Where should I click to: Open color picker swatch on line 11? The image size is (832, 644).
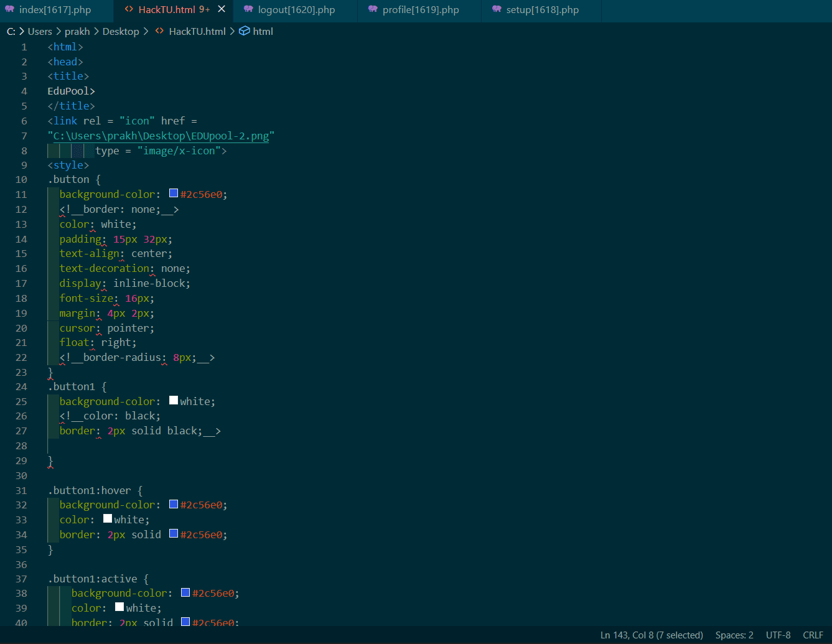pos(174,194)
